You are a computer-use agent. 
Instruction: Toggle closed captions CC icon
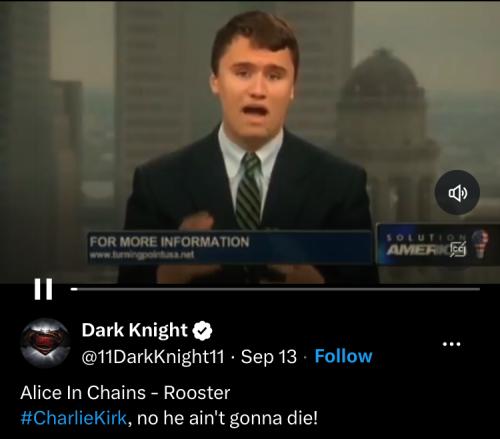pyautogui.click(x=458, y=249)
